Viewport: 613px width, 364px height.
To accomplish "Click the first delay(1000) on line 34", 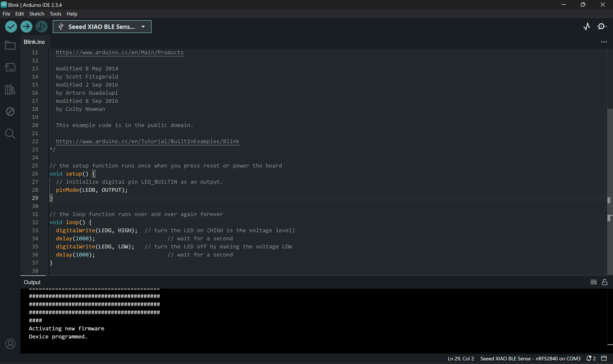I will click(75, 239).
